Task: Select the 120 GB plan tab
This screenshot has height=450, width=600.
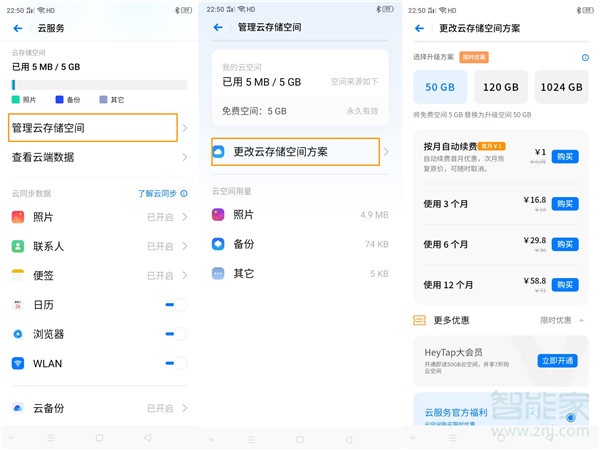Action: 501,87
